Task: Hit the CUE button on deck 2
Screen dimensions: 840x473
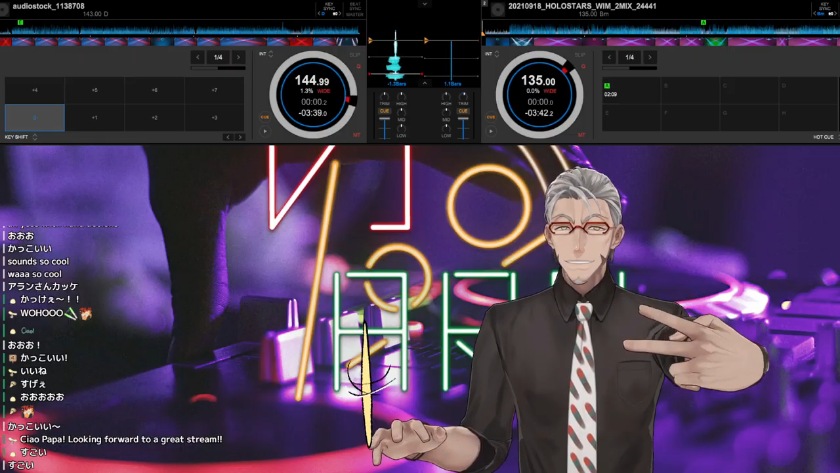Action: (491, 117)
